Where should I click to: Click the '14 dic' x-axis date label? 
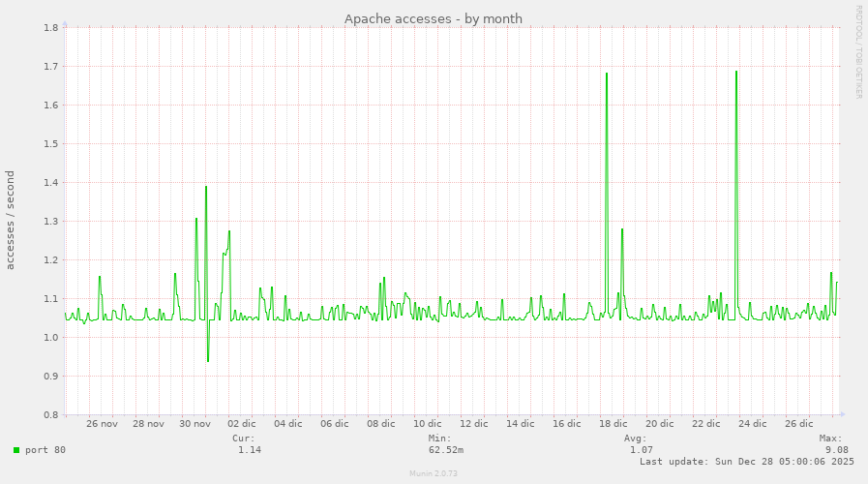pyautogui.click(x=521, y=424)
